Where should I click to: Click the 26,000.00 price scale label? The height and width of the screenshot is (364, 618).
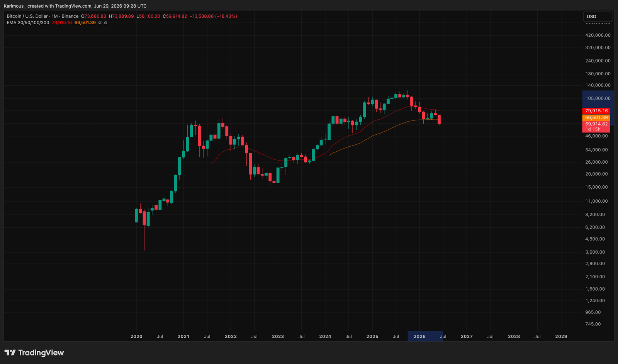click(597, 162)
